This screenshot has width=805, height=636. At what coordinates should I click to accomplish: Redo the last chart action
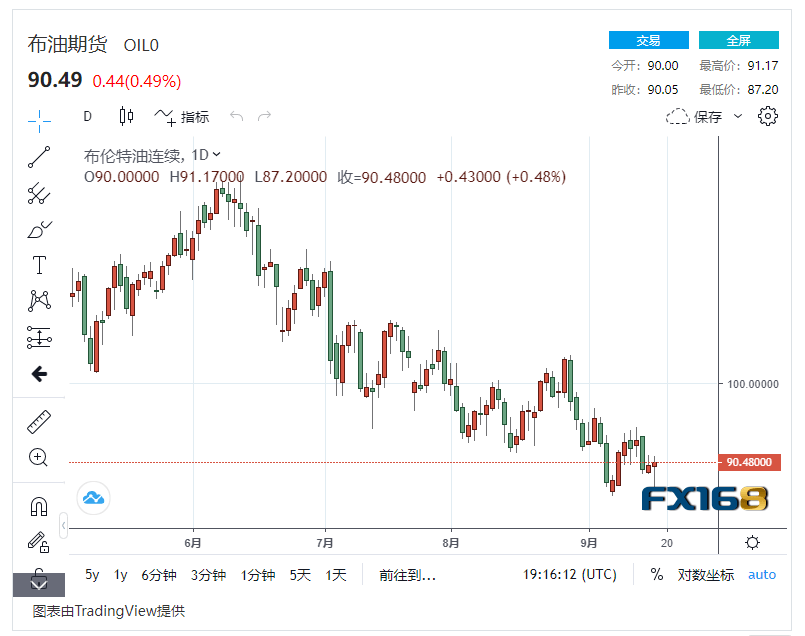(x=264, y=117)
